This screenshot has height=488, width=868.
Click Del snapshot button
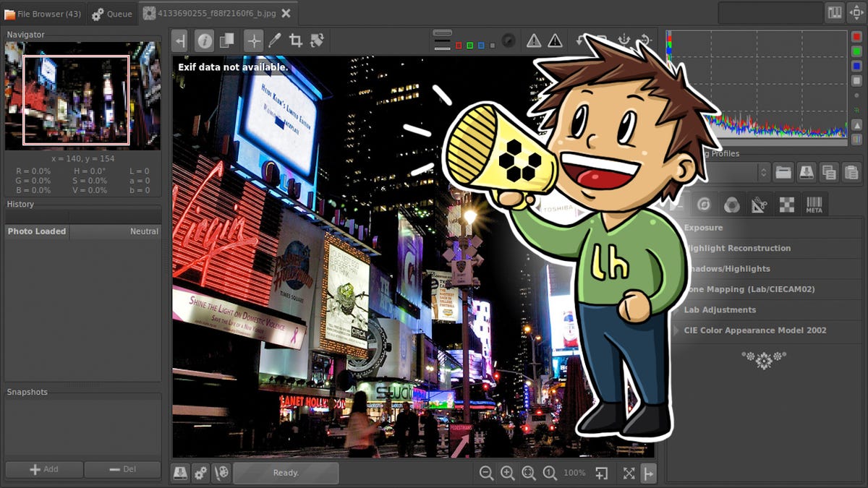point(122,469)
